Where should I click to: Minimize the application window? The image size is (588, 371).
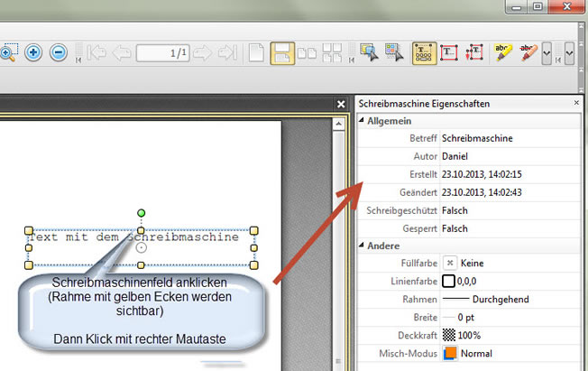pyautogui.click(x=517, y=6)
